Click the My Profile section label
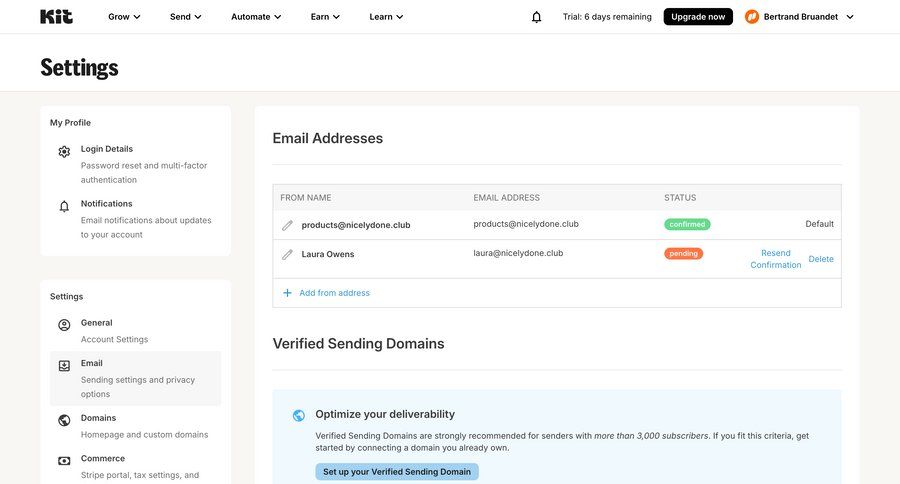This screenshot has height=484, width=900. [x=70, y=122]
